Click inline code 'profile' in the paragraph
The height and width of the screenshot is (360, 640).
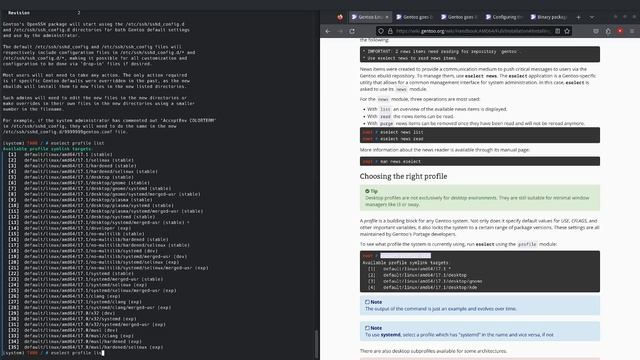coord(527,244)
